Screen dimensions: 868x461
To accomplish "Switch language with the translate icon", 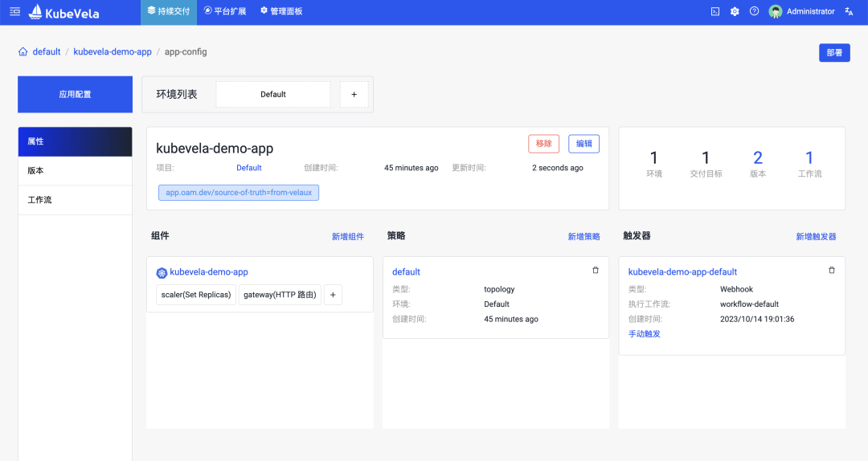I will coord(849,11).
